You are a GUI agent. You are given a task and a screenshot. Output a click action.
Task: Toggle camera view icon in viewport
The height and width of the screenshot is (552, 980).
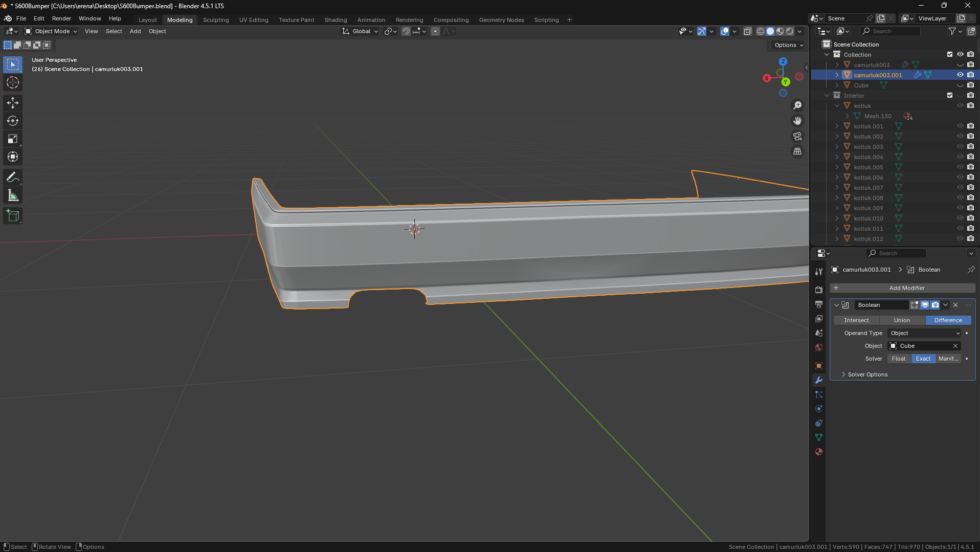pos(797,136)
